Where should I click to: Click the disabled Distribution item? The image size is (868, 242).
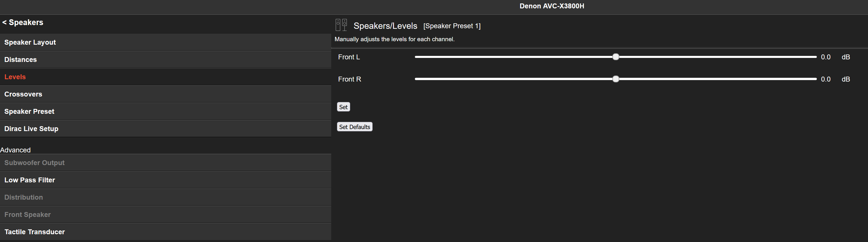[165, 197]
